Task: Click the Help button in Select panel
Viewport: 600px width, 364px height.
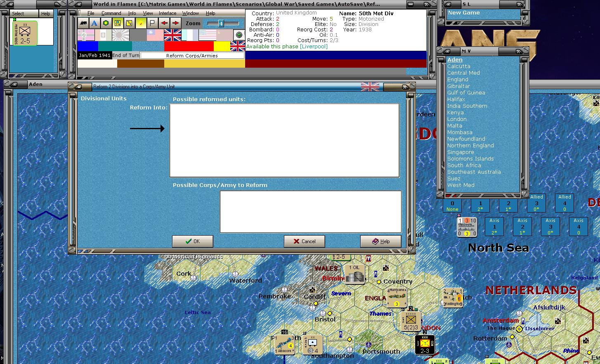Action: (x=45, y=14)
